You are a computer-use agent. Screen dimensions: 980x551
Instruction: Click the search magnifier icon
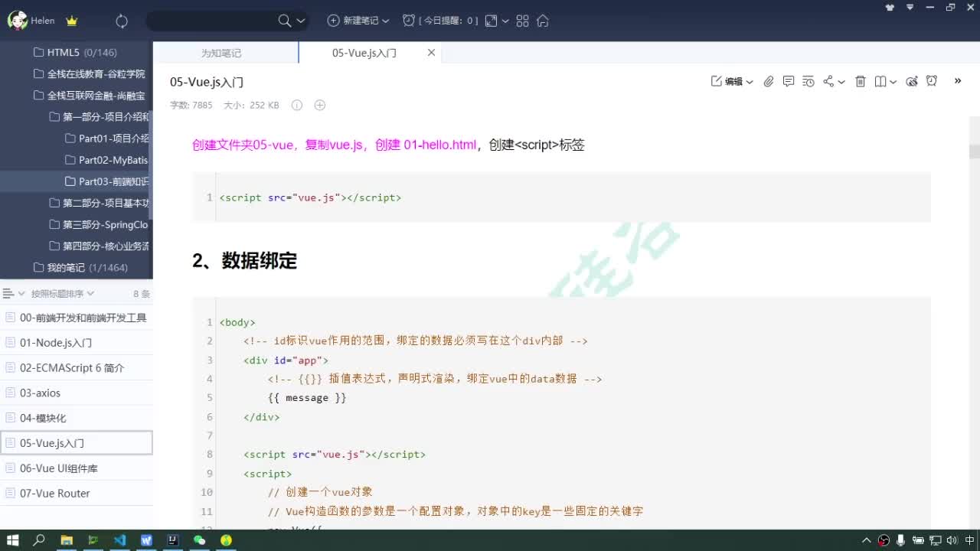click(285, 21)
